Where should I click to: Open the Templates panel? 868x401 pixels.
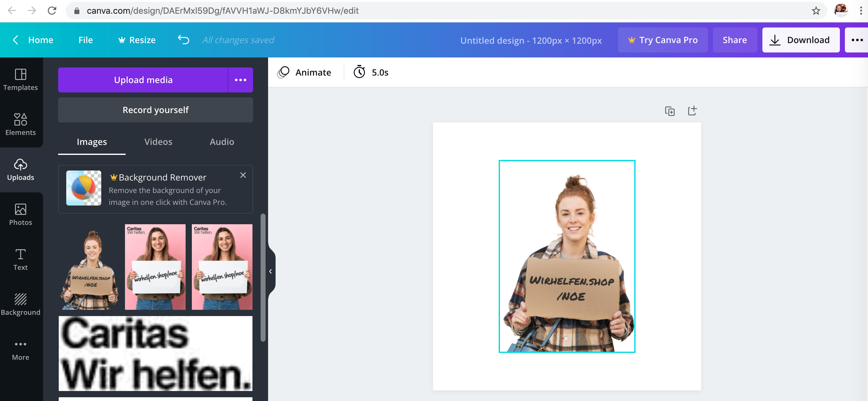pyautogui.click(x=21, y=79)
